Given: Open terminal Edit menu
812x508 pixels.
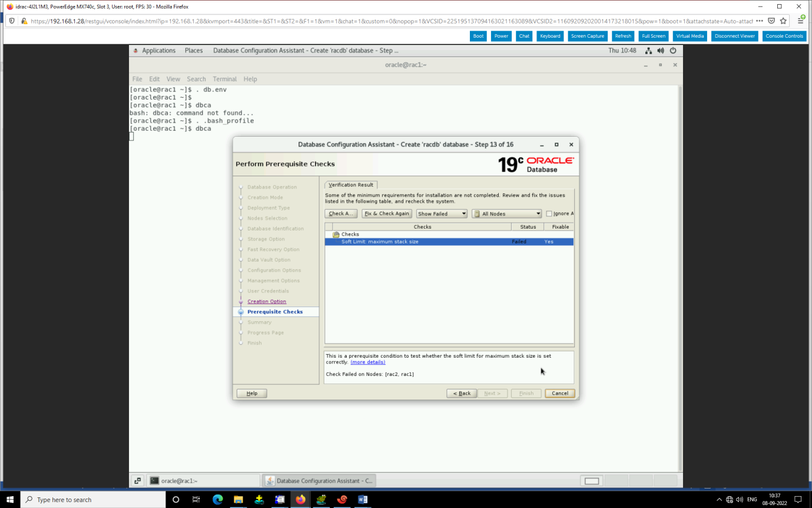Looking at the screenshot, I should (x=154, y=79).
